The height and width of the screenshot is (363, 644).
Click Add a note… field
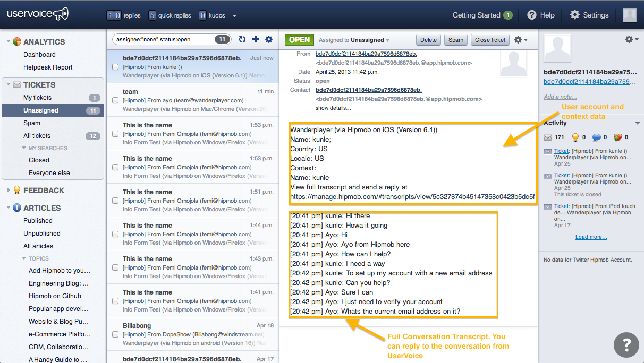pos(560,97)
